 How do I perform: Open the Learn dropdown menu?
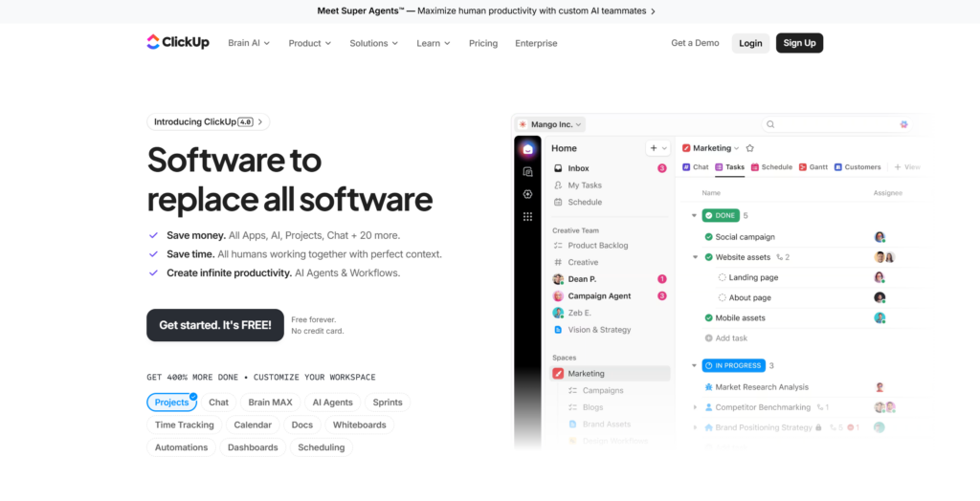tap(434, 43)
